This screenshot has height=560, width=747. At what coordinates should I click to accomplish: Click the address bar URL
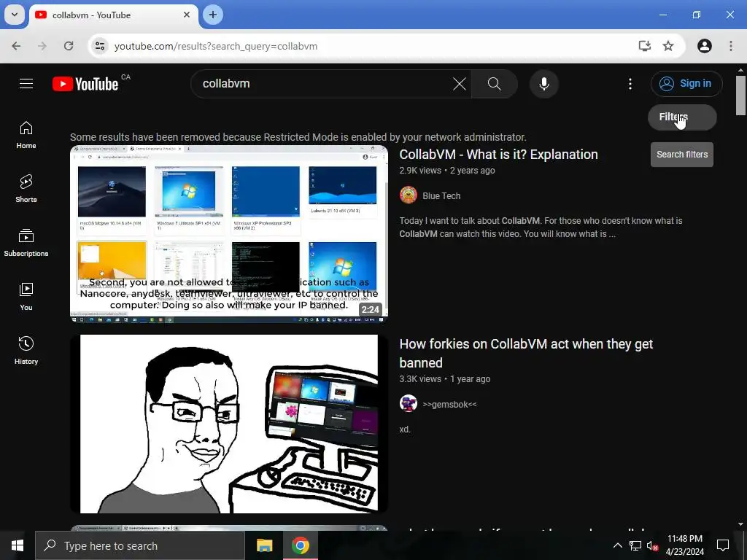click(216, 46)
